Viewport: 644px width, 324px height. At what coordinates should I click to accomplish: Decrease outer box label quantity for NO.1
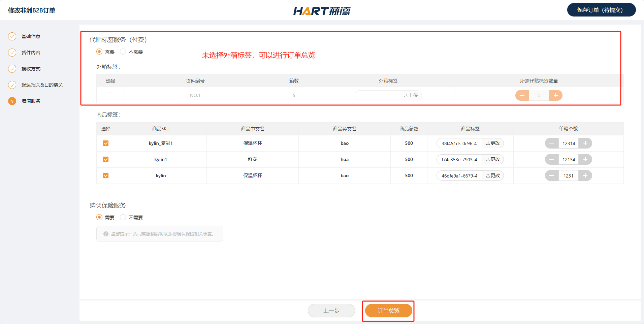(522, 96)
